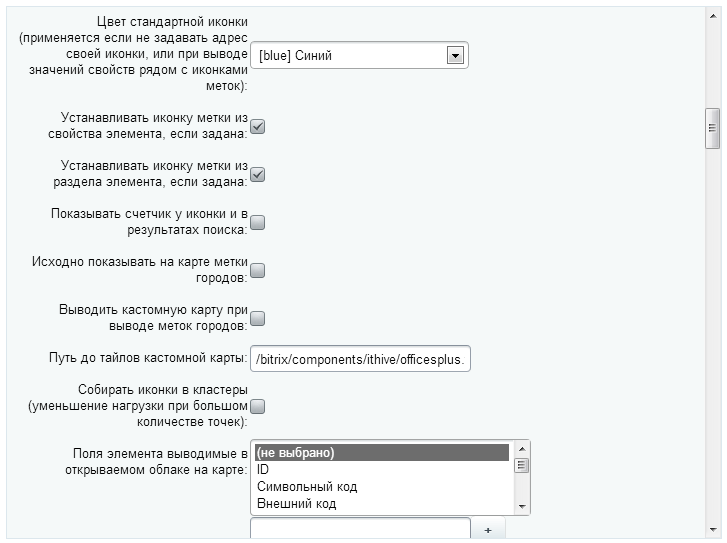
Task: Select "Внешний код" in the fields list
Action: (381, 503)
